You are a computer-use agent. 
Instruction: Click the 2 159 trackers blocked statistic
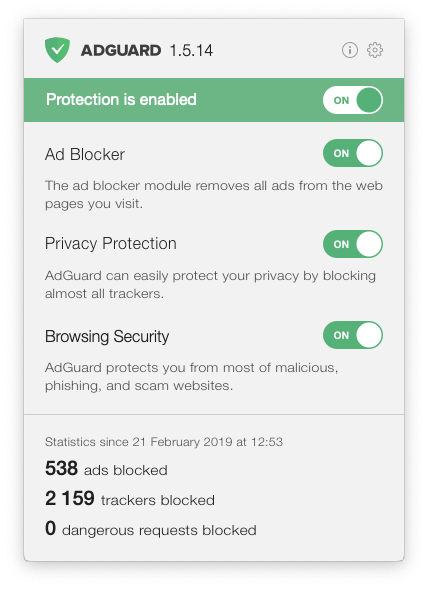(130, 499)
